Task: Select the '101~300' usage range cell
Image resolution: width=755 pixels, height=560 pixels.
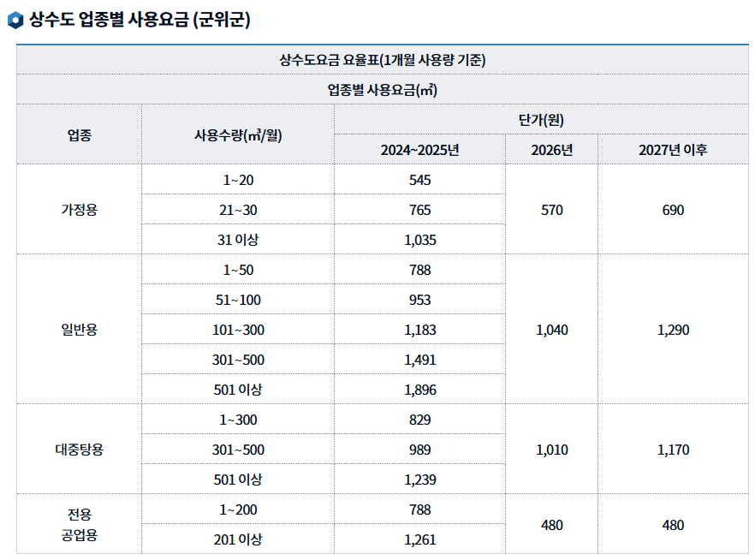Action: tap(238, 330)
